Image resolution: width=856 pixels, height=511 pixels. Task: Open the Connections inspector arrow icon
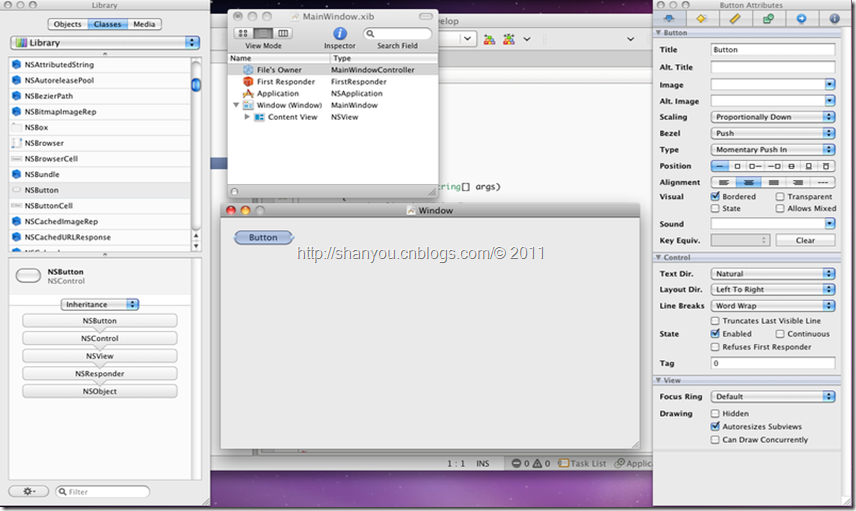pos(801,19)
